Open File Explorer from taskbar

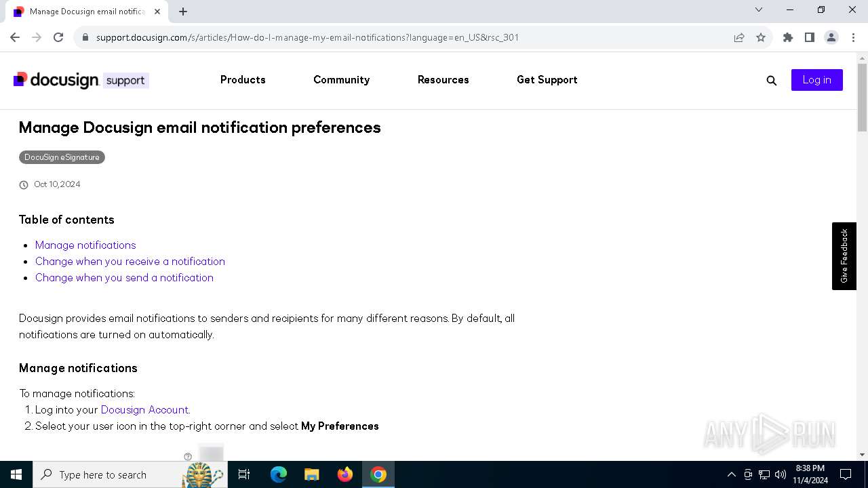pos(311,474)
